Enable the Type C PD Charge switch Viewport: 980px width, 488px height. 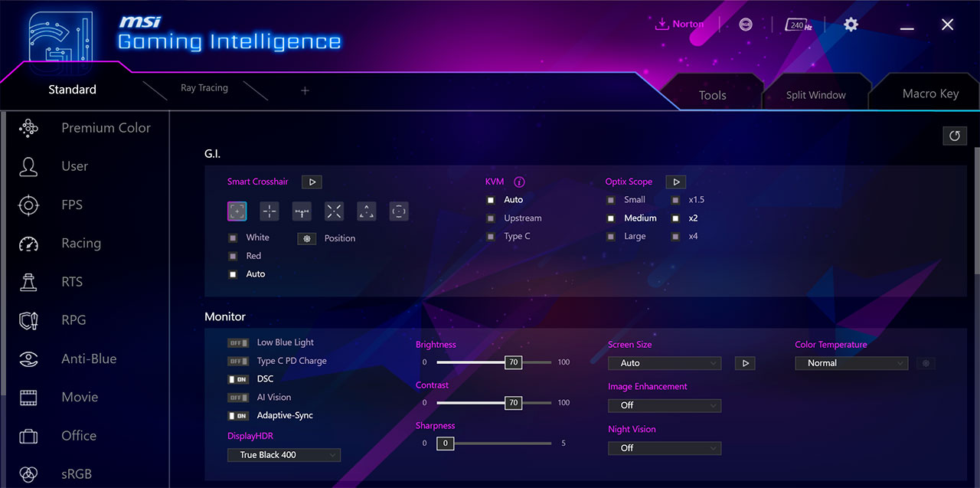pos(238,361)
